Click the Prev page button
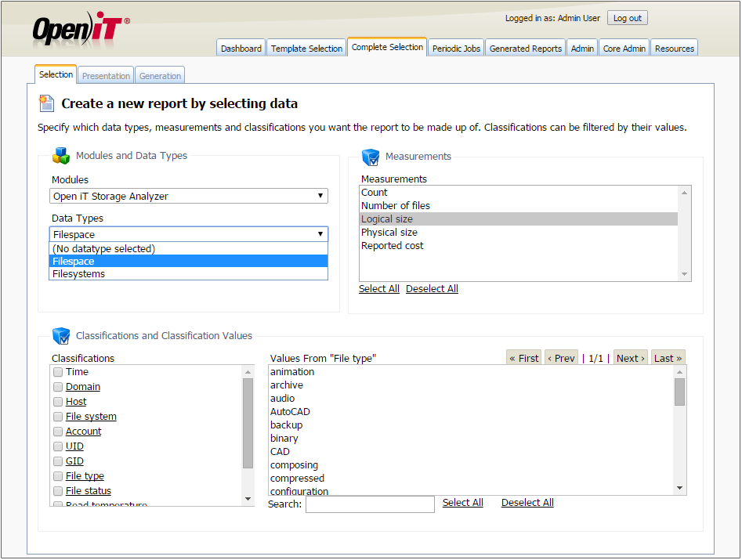 coord(561,358)
